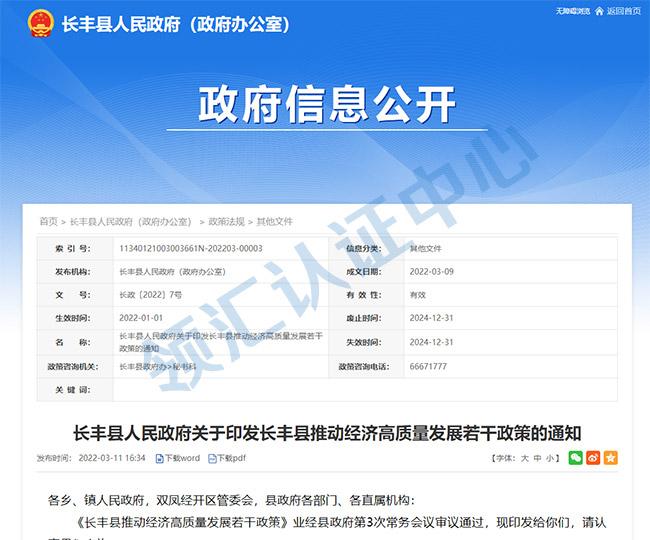The image size is (650, 540).
Task: Select document number 长政〔2022〕7号
Action: coord(150,295)
